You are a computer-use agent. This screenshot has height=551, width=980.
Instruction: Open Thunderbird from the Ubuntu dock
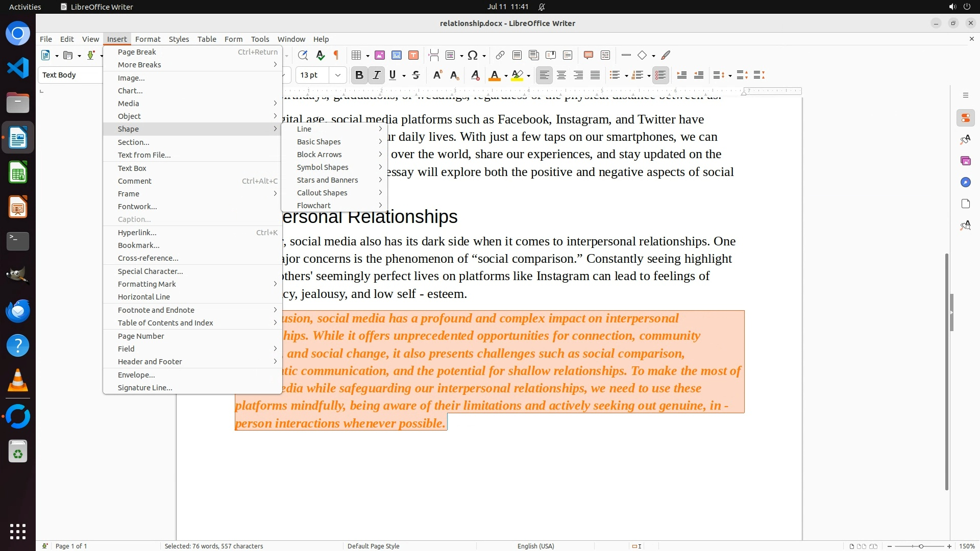pos(18,311)
